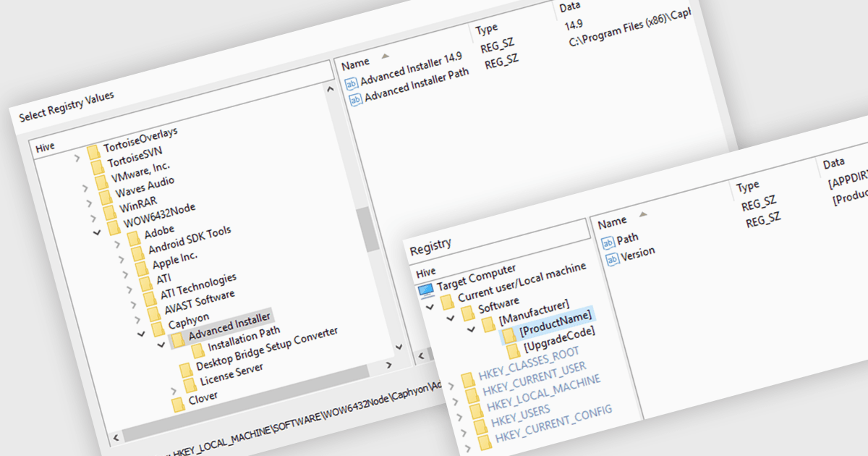
Task: Click the TortoiseSVN folder icon
Action: tap(97, 166)
